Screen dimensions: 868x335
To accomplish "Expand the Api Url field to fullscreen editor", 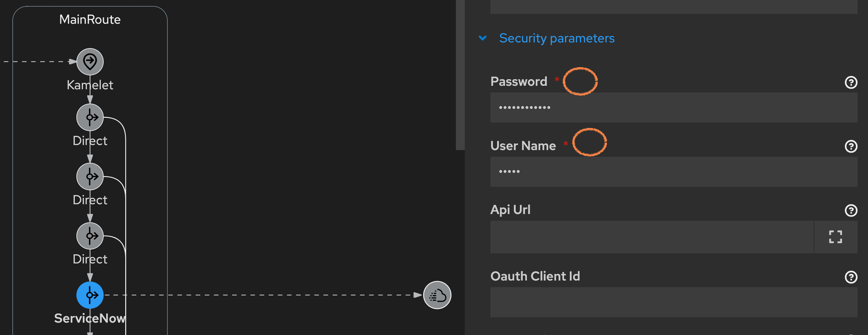I will (835, 237).
